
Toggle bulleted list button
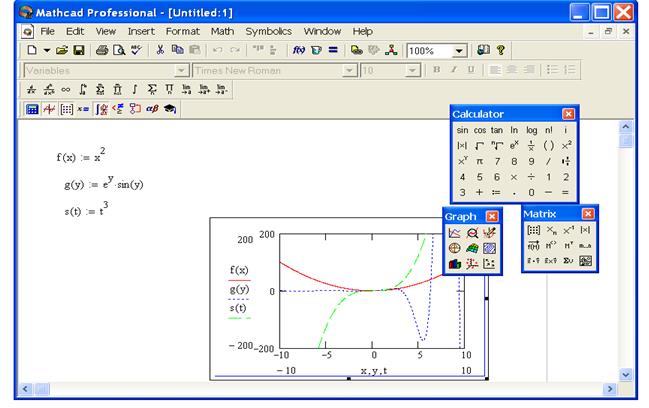(552, 70)
